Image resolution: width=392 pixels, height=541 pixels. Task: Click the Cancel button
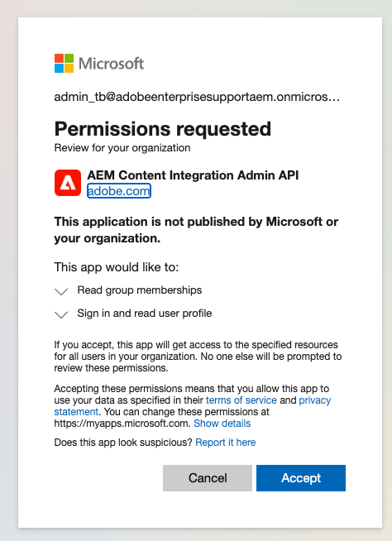click(208, 478)
